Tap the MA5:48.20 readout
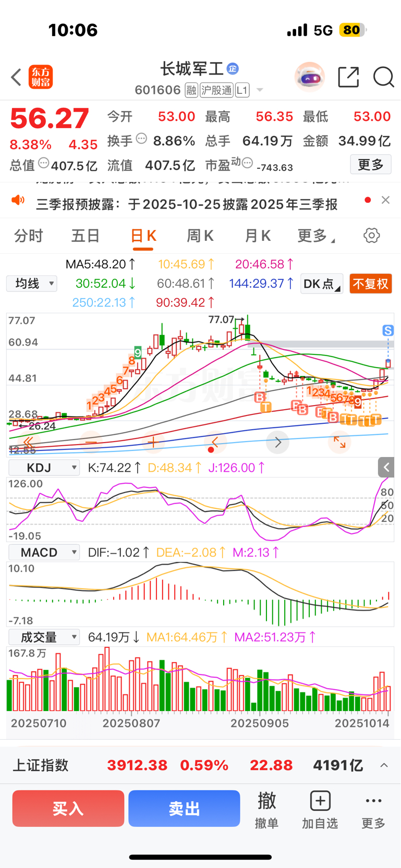401x868 pixels. (101, 264)
